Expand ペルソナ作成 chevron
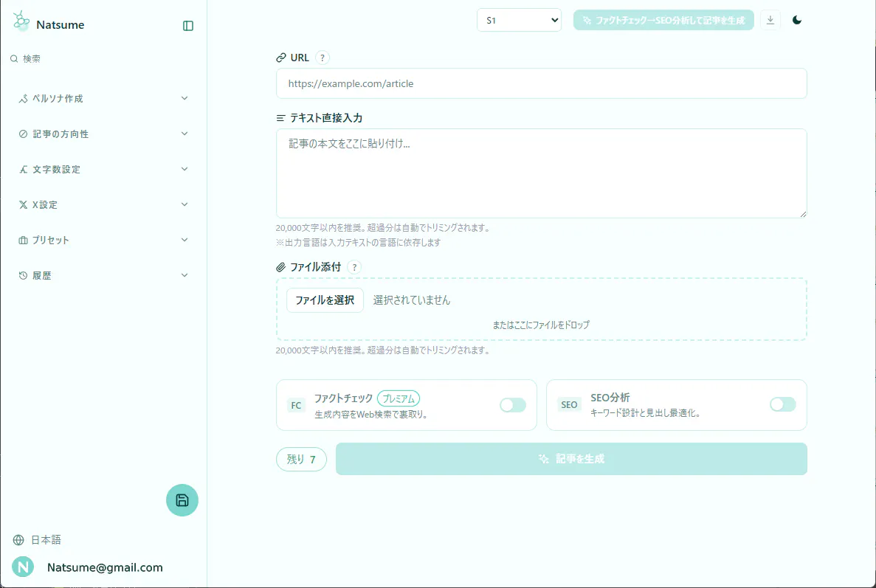The width and height of the screenshot is (876, 588). click(x=184, y=98)
